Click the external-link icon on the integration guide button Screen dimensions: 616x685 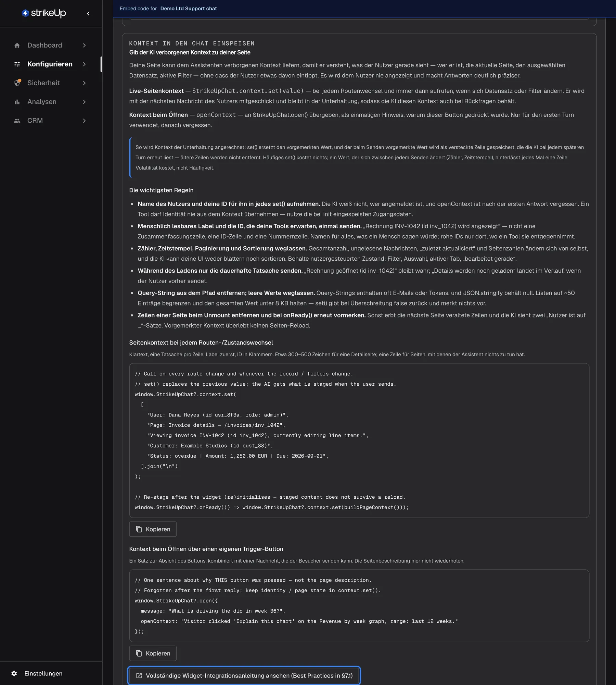(139, 675)
